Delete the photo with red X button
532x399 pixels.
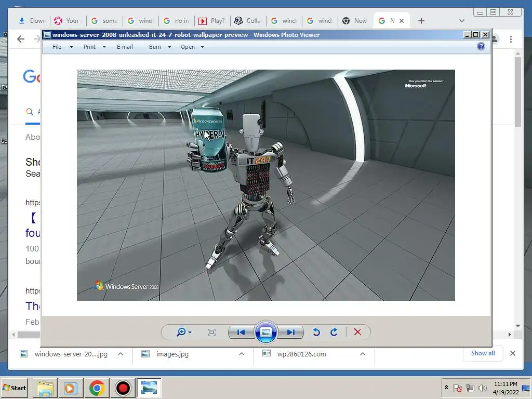[357, 332]
